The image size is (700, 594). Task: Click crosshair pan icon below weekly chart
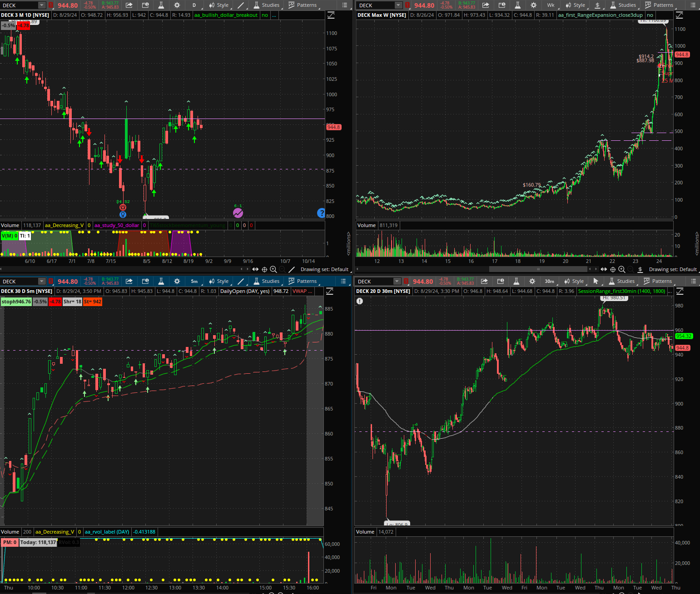(x=613, y=269)
